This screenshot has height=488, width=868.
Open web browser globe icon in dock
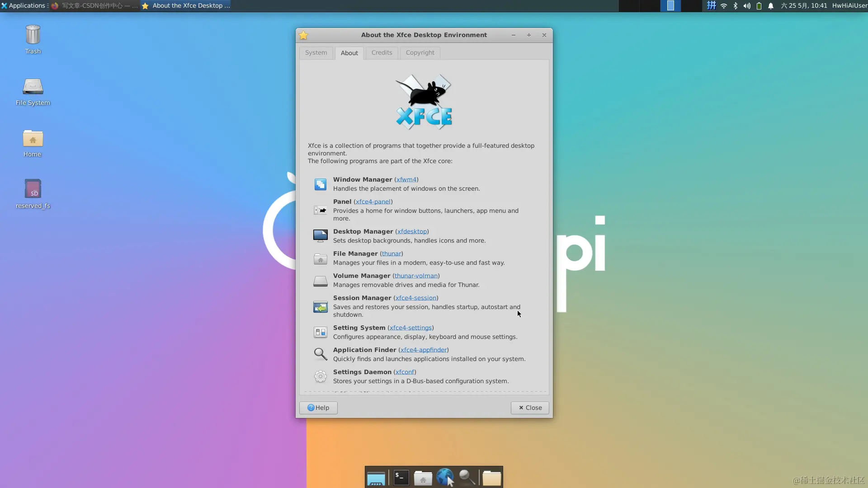[445, 477]
